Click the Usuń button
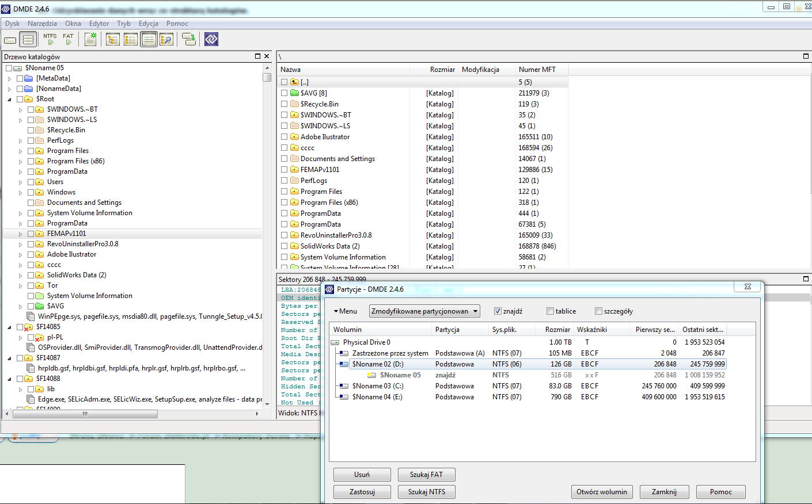Image resolution: width=812 pixels, height=504 pixels. pyautogui.click(x=362, y=475)
